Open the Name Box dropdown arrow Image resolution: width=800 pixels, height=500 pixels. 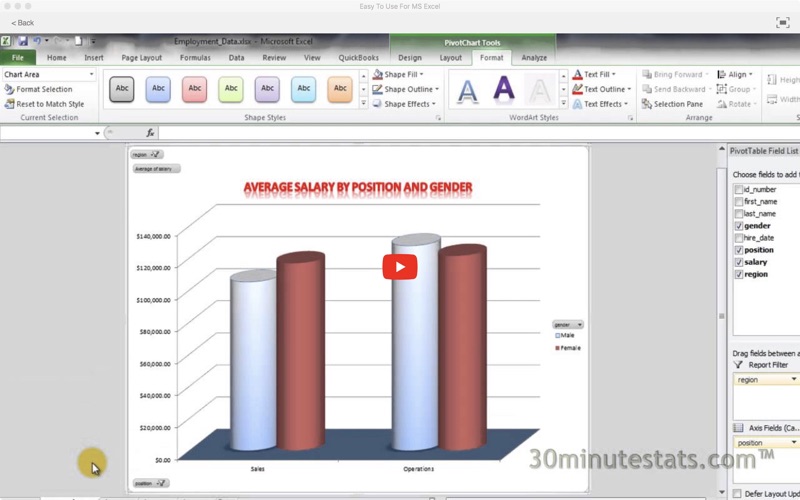coord(97,133)
